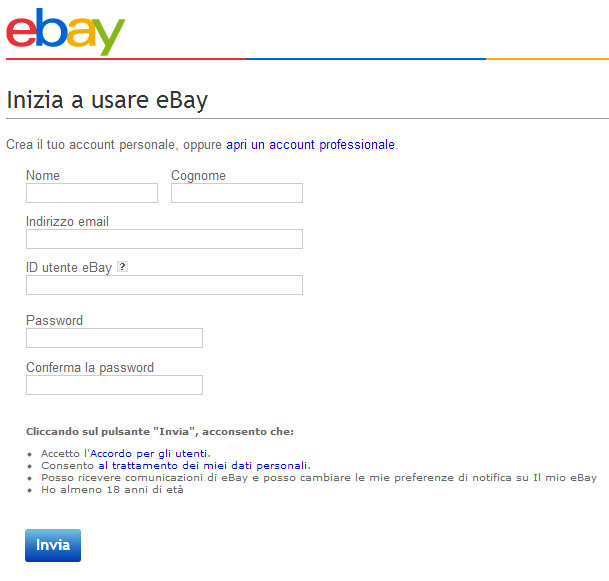The height and width of the screenshot is (581, 609).
Task: Click the Ho almeno 18 anni bullet text
Action: click(112, 489)
